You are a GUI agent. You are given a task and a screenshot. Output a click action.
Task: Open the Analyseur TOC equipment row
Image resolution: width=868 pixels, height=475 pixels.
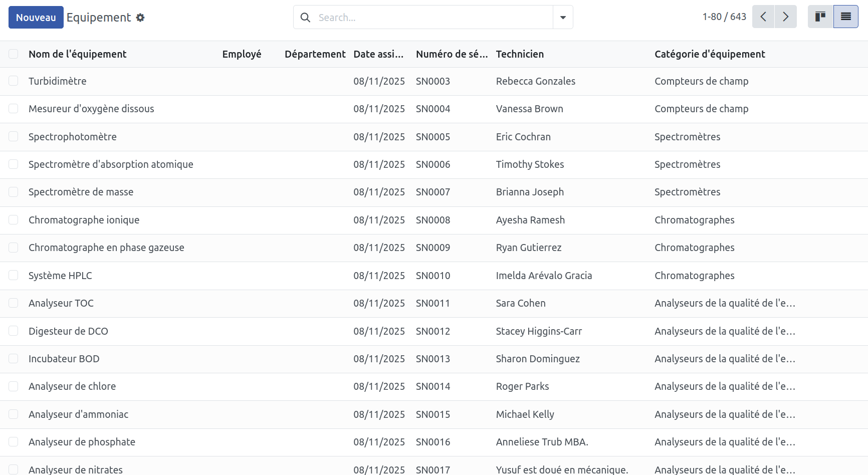tap(434, 303)
